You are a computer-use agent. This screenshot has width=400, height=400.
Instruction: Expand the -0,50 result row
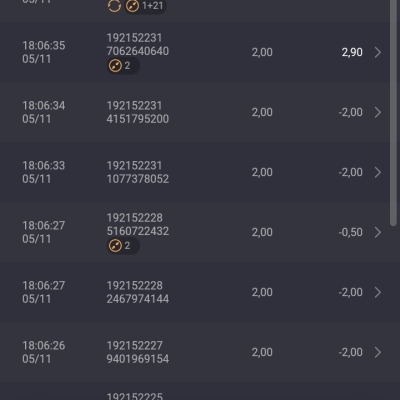point(378,232)
